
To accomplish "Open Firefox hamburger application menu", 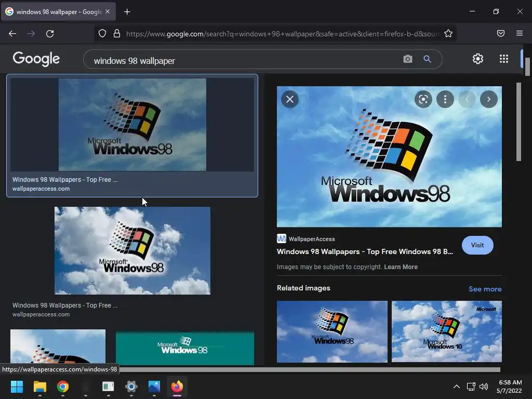I will tap(520, 33).
